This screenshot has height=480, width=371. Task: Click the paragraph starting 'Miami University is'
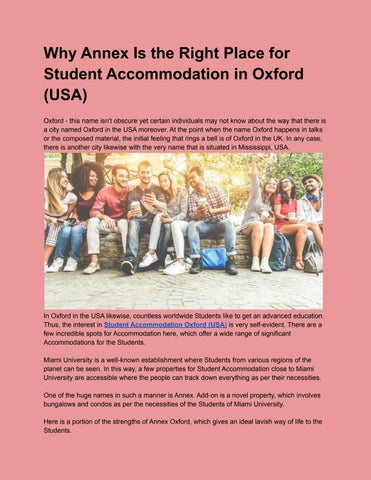182,369
